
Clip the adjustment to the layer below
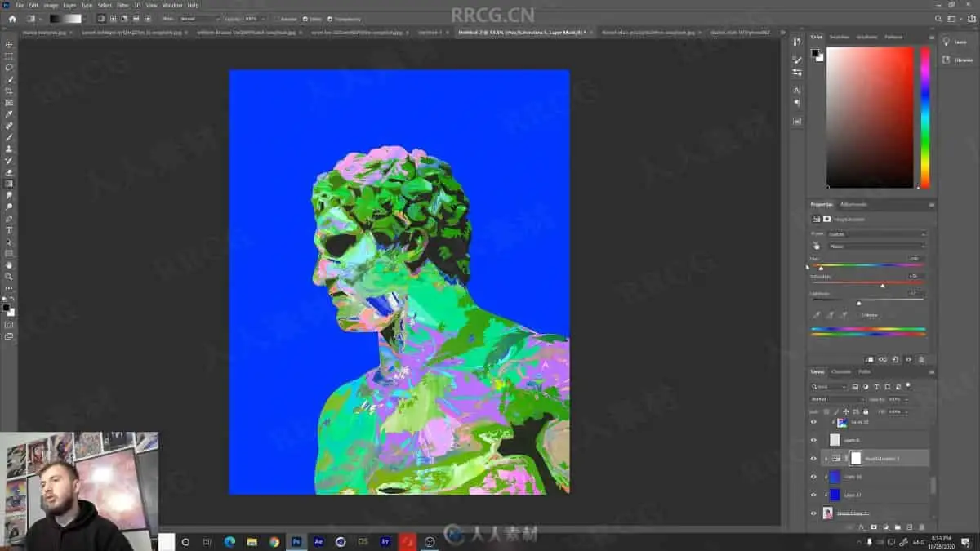(x=869, y=359)
